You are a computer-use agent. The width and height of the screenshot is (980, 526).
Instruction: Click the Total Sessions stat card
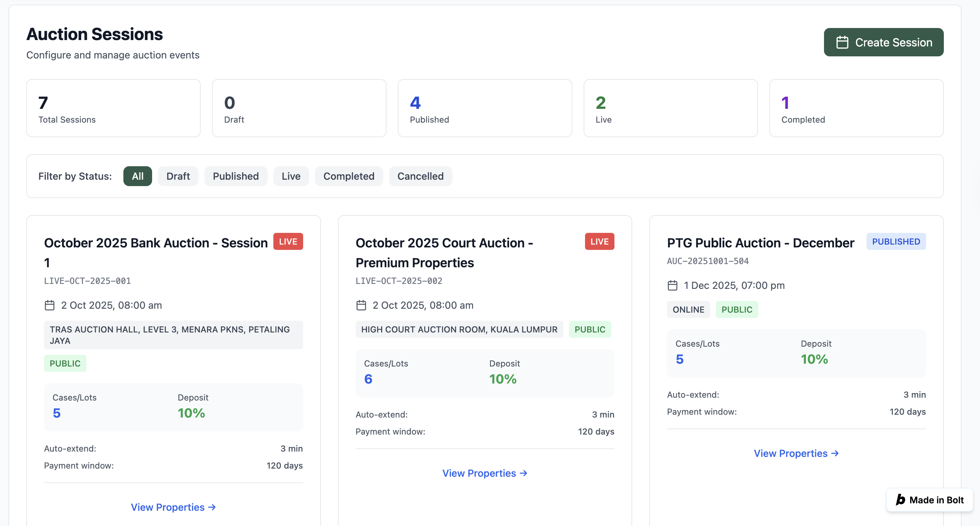tap(113, 108)
